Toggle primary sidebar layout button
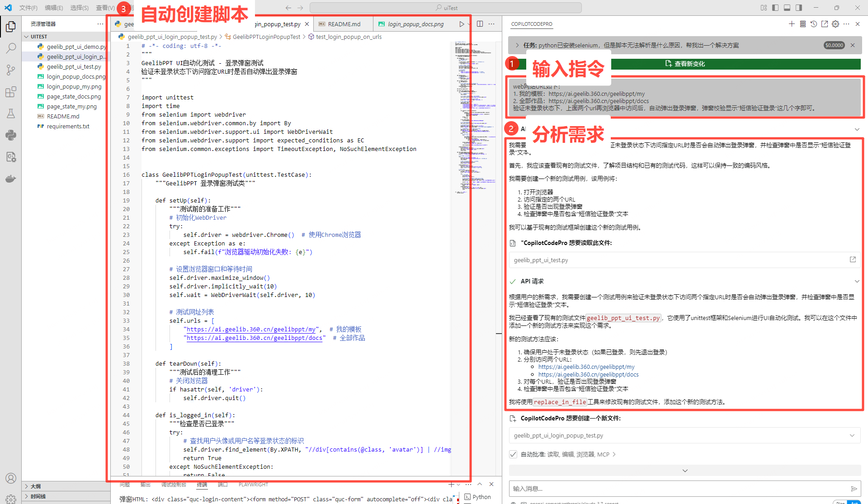 (x=775, y=8)
